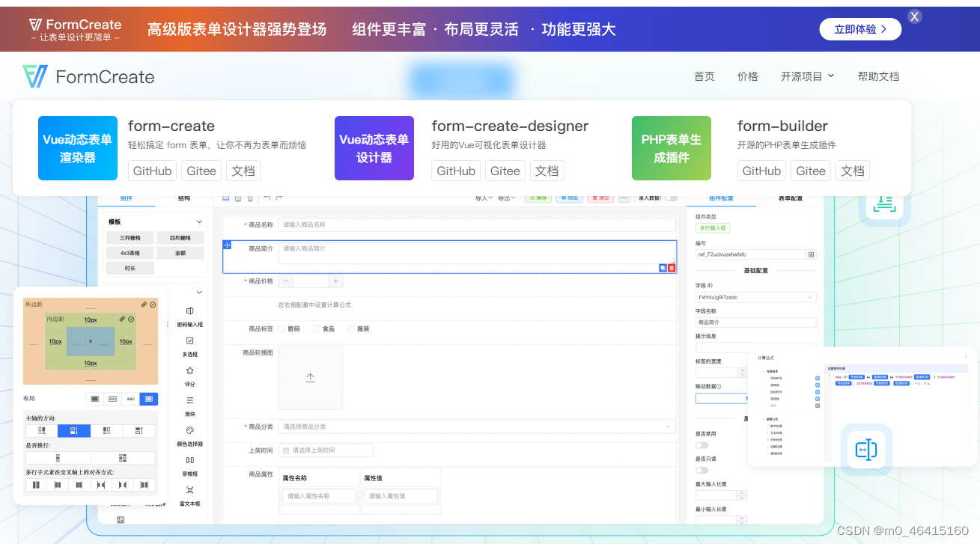Click the link icon in 外边距 box
The width and height of the screenshot is (980, 544).
click(x=144, y=305)
